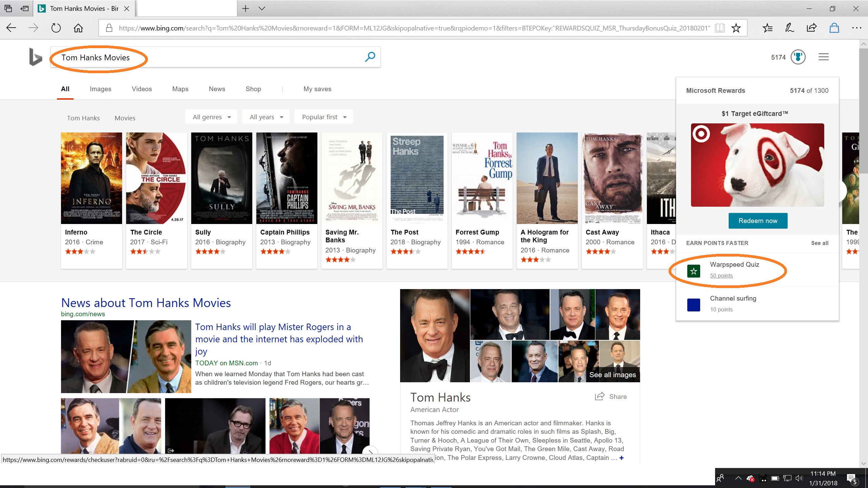Image resolution: width=868 pixels, height=488 pixels.
Task: Click the Share page icon in toolbar
Action: tap(812, 28)
